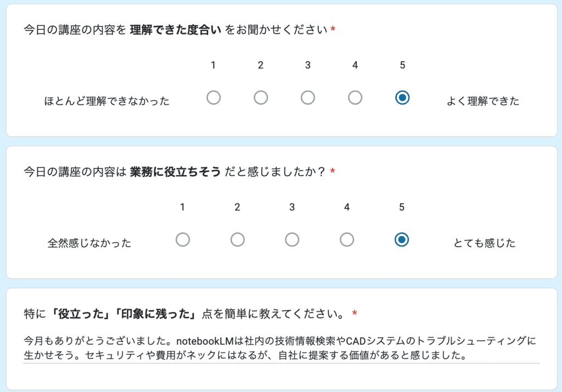Image resolution: width=562 pixels, height=392 pixels.
Task: Select rating 3 for the usefulness question
Action: [292, 239]
